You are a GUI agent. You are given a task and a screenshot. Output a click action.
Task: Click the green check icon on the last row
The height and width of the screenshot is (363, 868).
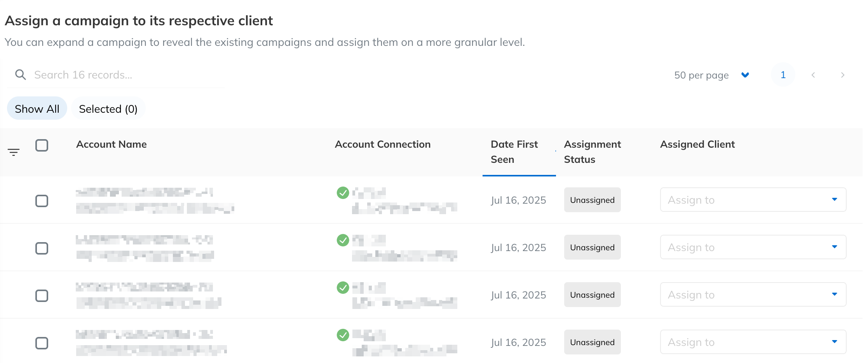click(x=343, y=335)
